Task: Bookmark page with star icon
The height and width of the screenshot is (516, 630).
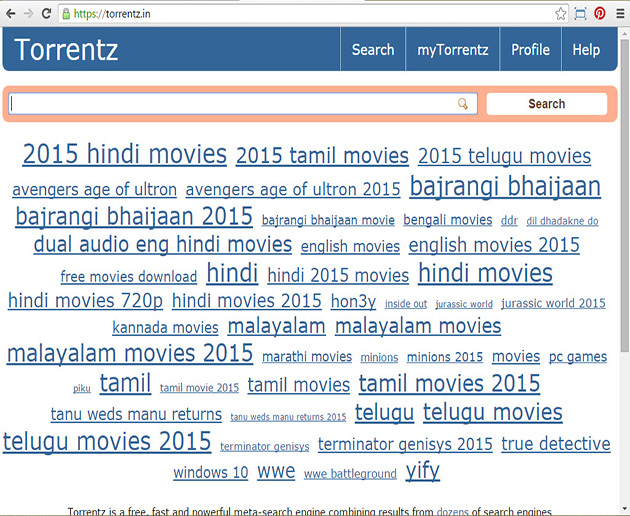Action: point(560,14)
